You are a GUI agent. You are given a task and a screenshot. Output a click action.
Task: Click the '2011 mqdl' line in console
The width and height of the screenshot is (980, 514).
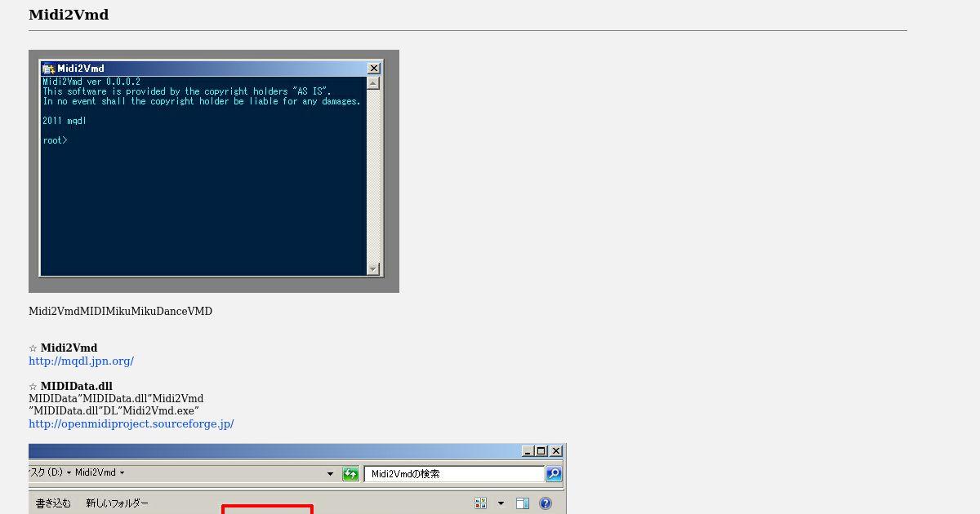pos(65,121)
